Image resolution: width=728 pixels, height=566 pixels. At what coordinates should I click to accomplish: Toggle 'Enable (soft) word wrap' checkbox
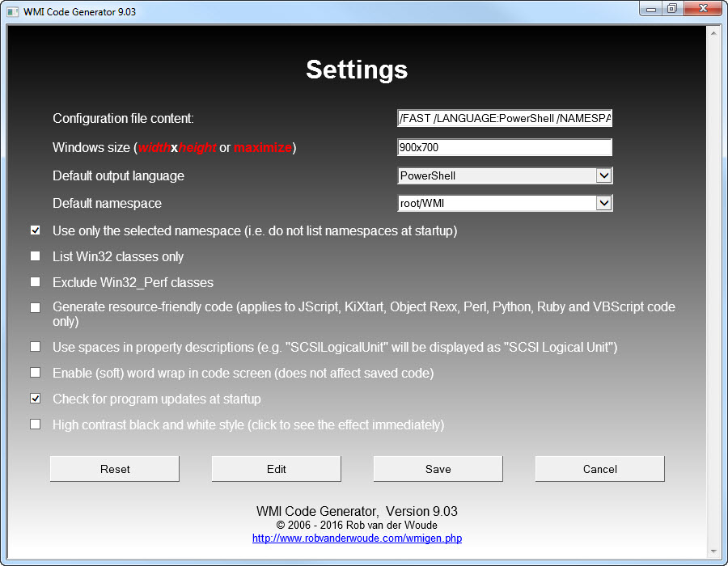pyautogui.click(x=36, y=373)
